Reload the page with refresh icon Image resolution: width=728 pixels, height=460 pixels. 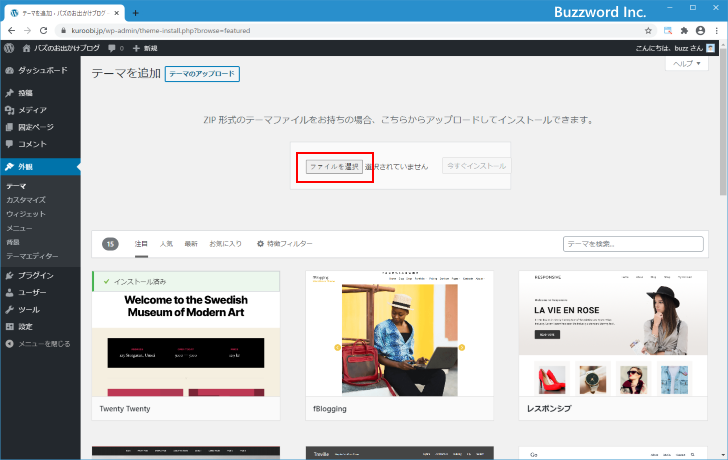pos(44,31)
